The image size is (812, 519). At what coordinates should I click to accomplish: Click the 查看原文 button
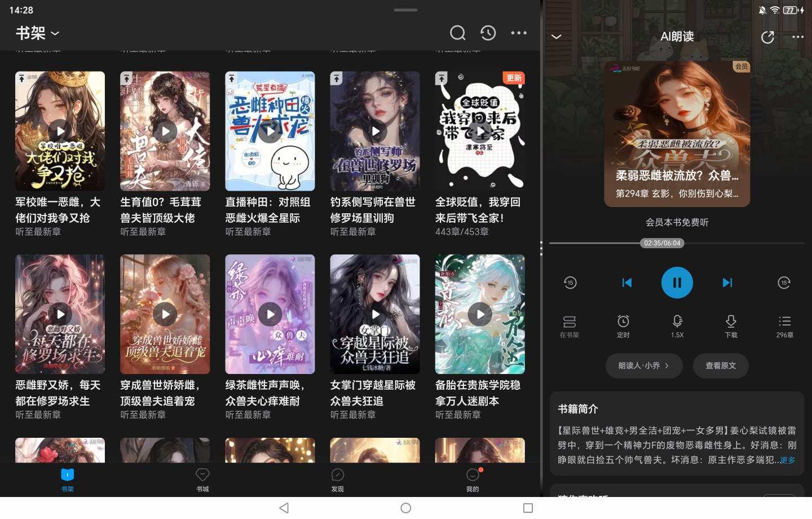click(721, 366)
